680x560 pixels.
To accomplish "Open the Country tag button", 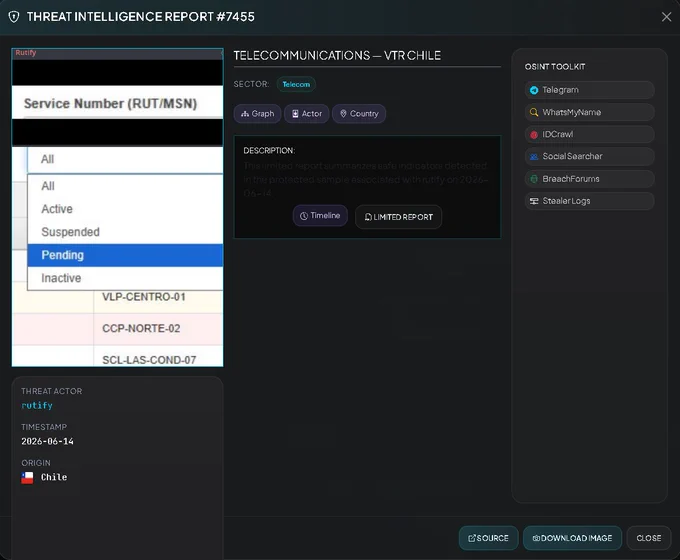I will tap(359, 114).
